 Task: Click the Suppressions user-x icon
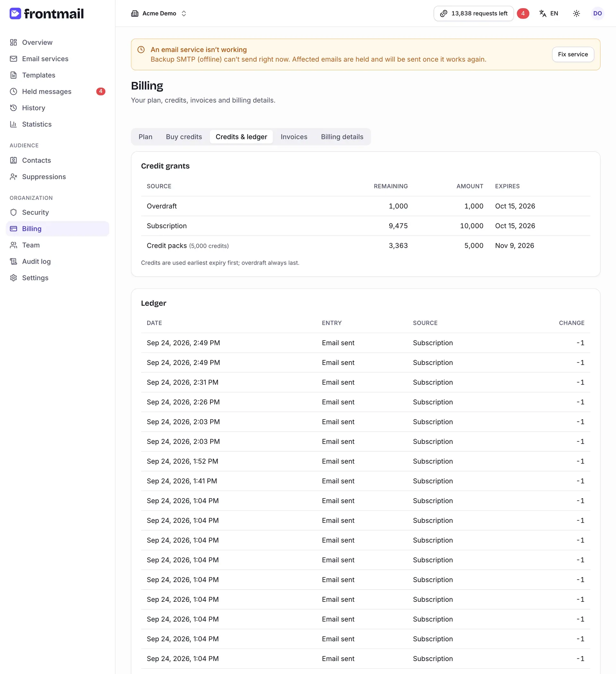tap(13, 177)
